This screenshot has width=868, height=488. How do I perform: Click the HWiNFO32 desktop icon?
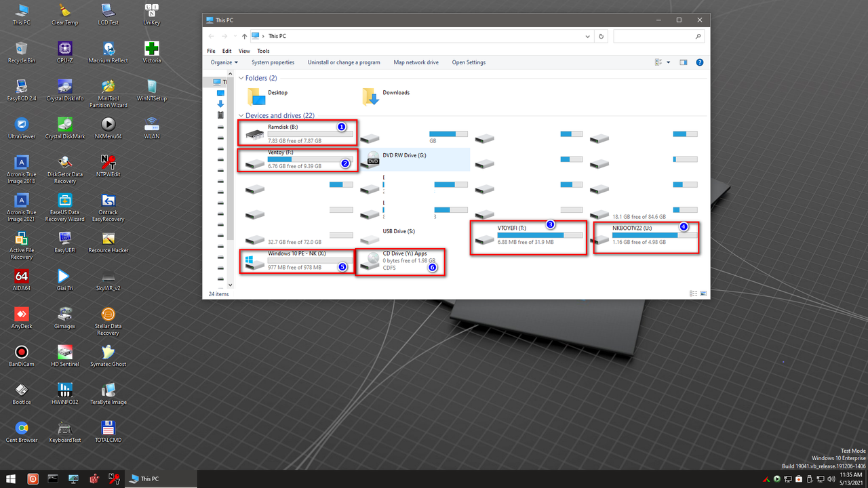coord(65,394)
